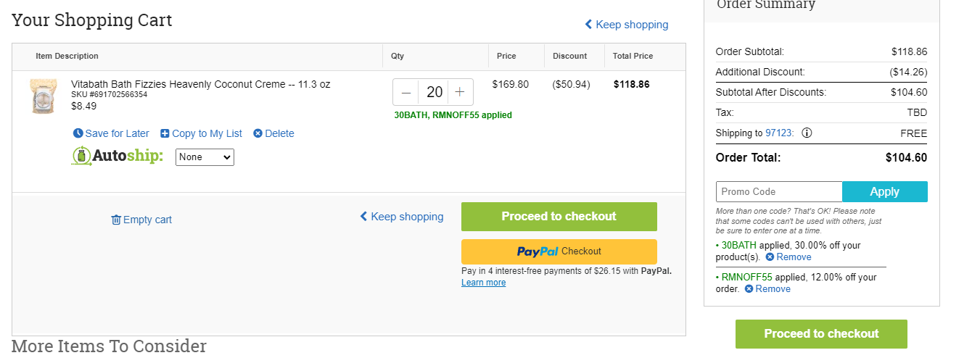Viewport: 980px width, 358px height.
Task: Click the Keep shopping link at top
Action: tap(627, 25)
